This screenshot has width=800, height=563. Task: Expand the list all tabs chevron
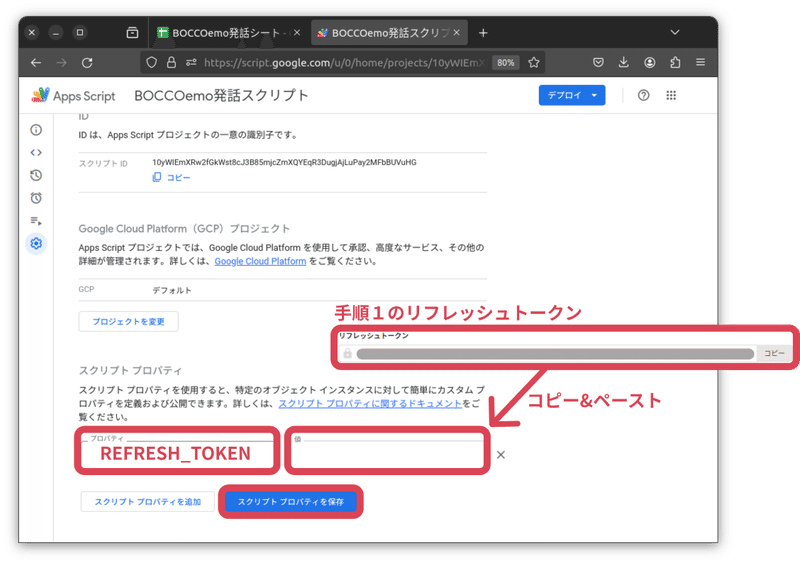pyautogui.click(x=675, y=32)
